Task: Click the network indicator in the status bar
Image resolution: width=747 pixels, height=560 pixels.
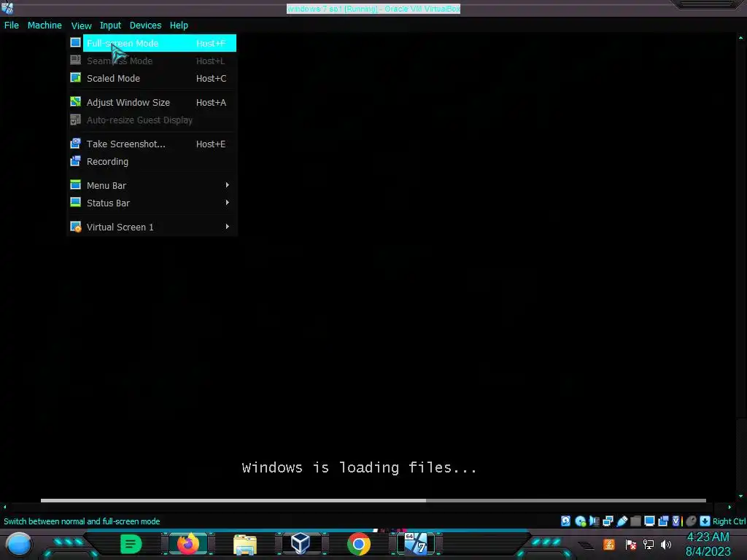Action: [608, 521]
